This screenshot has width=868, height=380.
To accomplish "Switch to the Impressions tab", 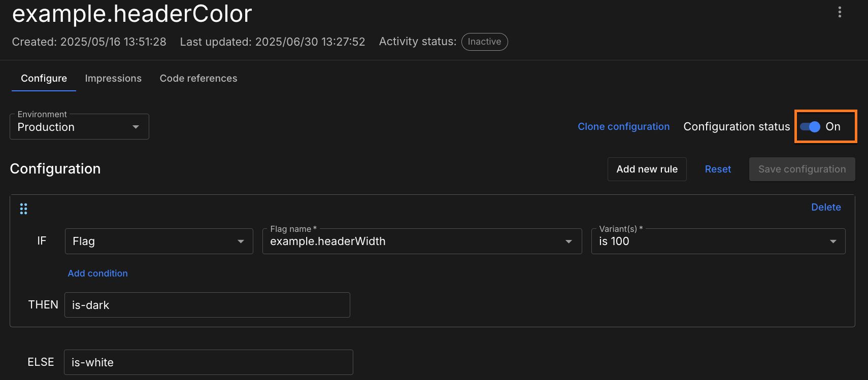I will click(113, 79).
